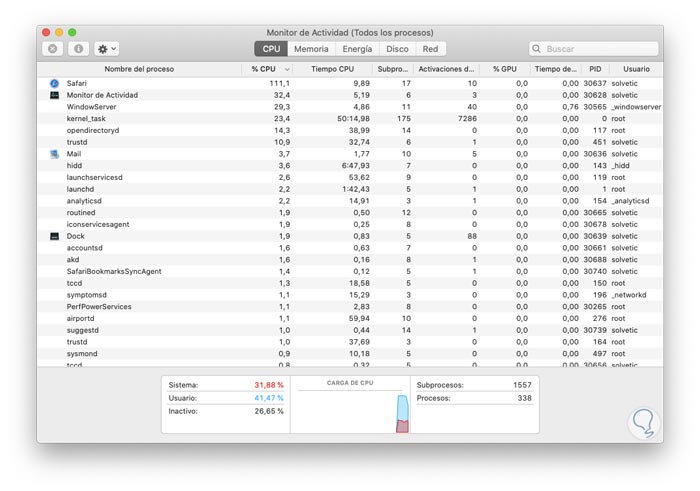
Task: Select the analyticsd process
Action: pos(350,201)
